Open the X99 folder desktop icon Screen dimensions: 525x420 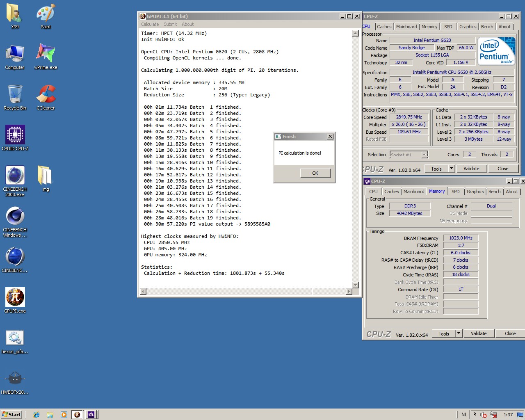pos(15,16)
